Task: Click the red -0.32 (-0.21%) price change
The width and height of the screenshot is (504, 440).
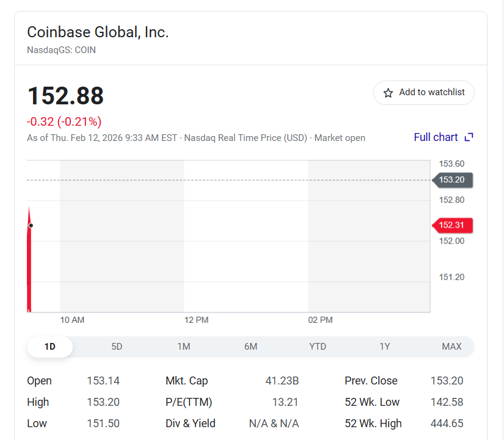Action: [x=64, y=121]
